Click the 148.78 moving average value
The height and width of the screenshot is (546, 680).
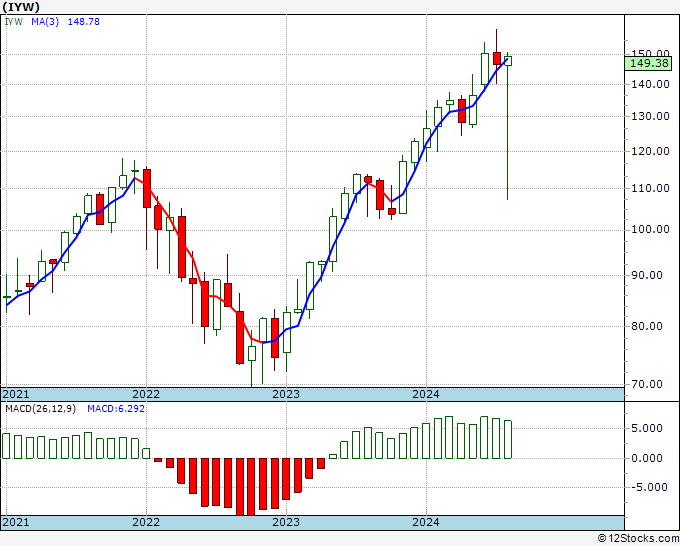(84, 22)
